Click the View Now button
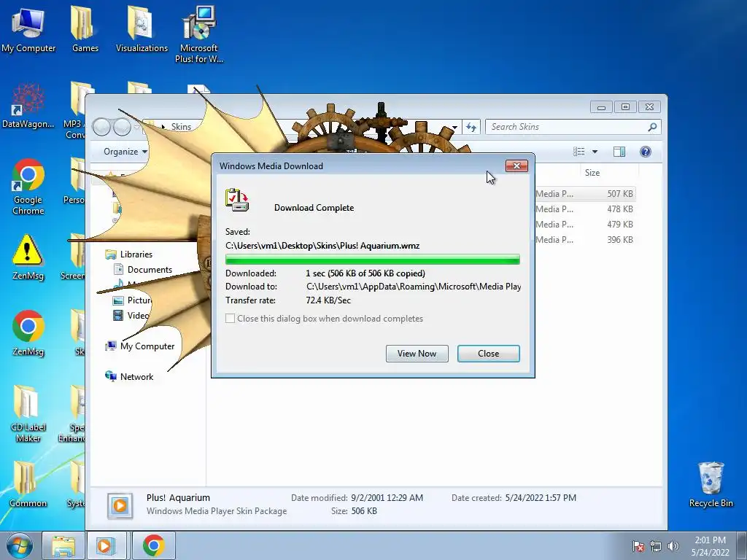The height and width of the screenshot is (560, 747). click(x=417, y=354)
